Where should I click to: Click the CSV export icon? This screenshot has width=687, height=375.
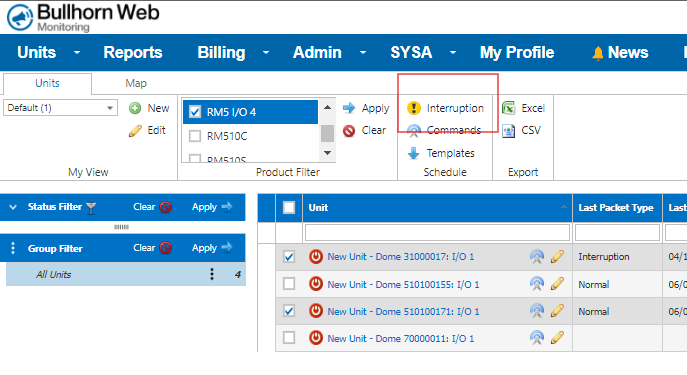click(509, 131)
